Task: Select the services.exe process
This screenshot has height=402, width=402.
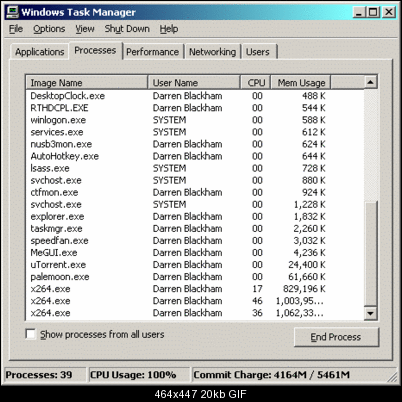Action: 195,132
